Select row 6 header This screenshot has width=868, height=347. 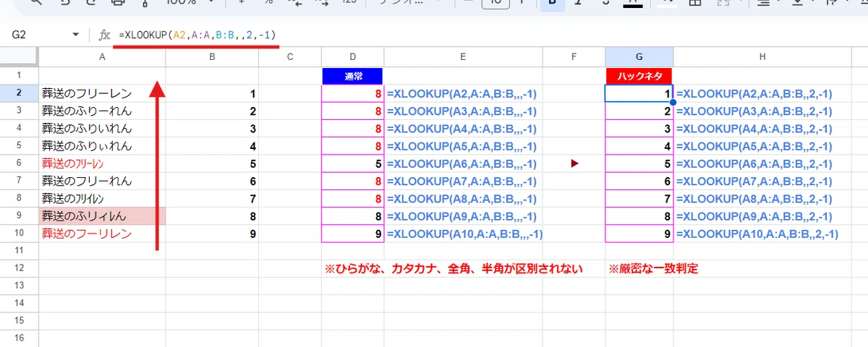pos(20,163)
